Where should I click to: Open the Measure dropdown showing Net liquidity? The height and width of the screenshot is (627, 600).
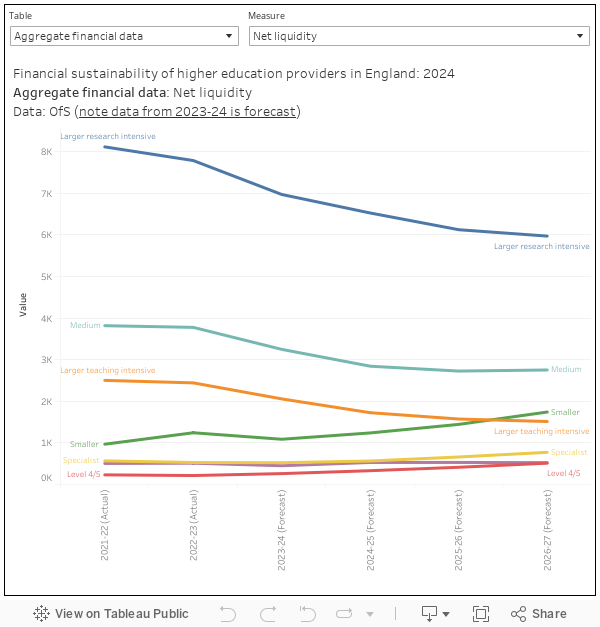tap(419, 36)
